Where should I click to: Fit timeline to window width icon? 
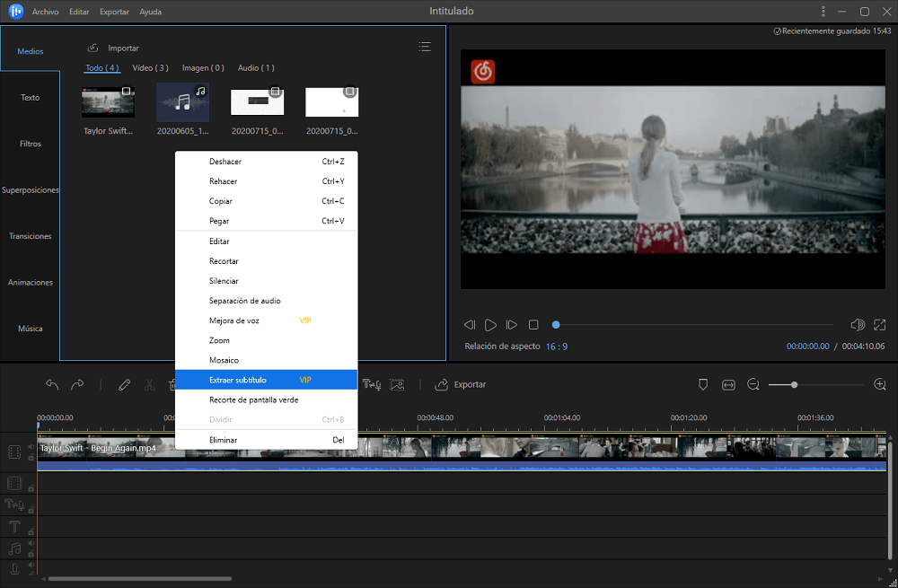(x=728, y=385)
